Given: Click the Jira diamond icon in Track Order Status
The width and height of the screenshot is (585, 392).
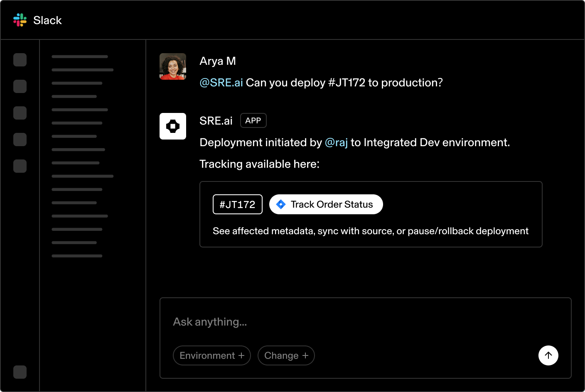Looking at the screenshot, I should (281, 204).
